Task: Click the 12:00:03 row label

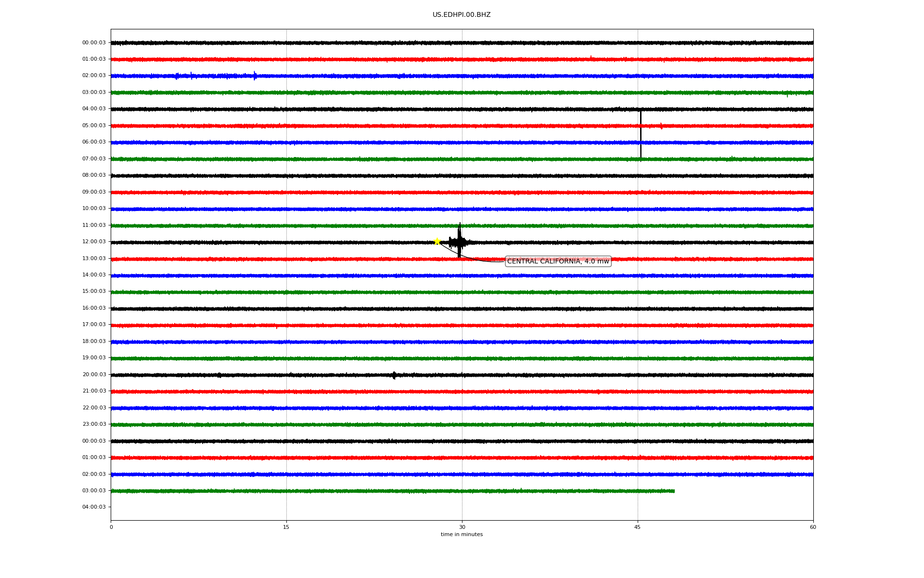Action: point(94,242)
